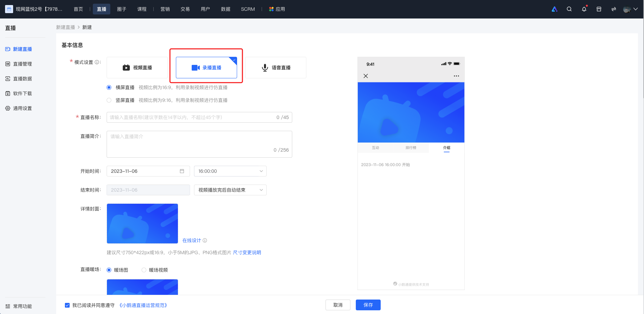Click info icon beside 在线设计
This screenshot has width=644, height=314.
coord(205,240)
